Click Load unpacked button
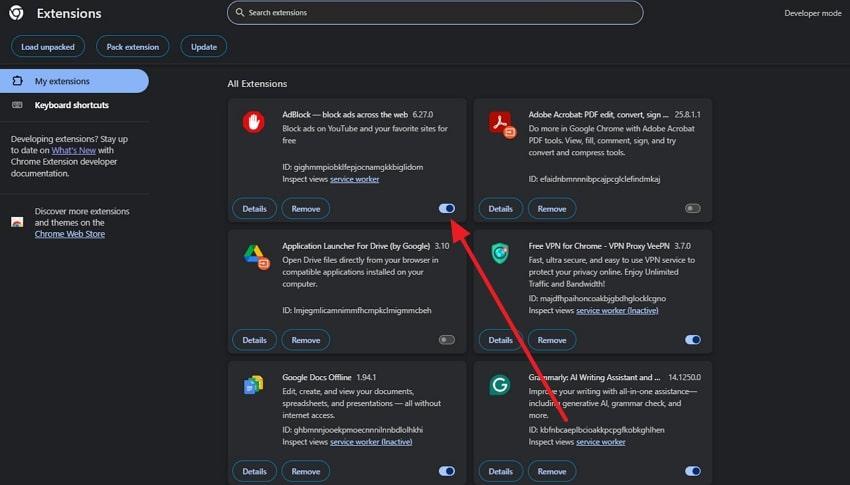 click(x=48, y=47)
